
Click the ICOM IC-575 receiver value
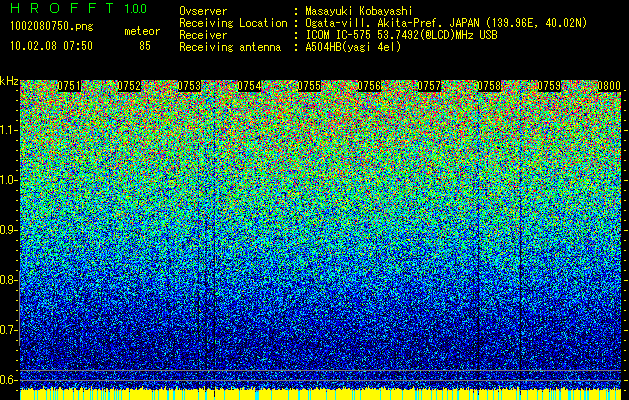401,35
